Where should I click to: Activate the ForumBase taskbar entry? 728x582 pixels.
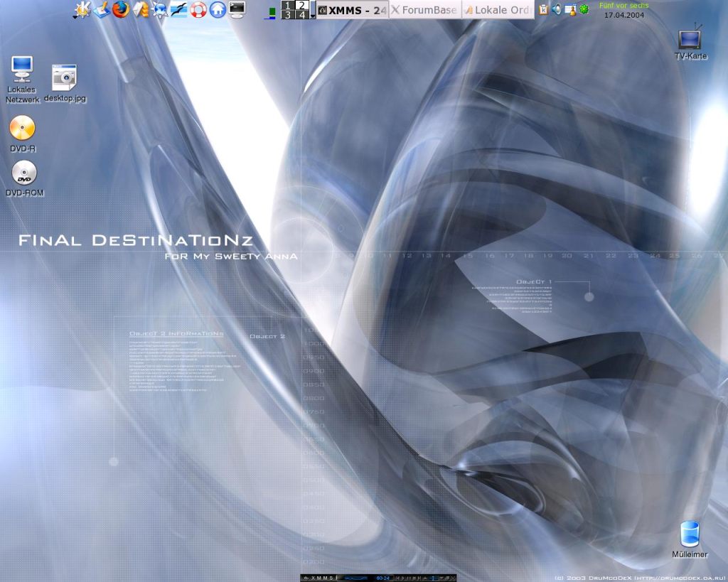pos(425,10)
